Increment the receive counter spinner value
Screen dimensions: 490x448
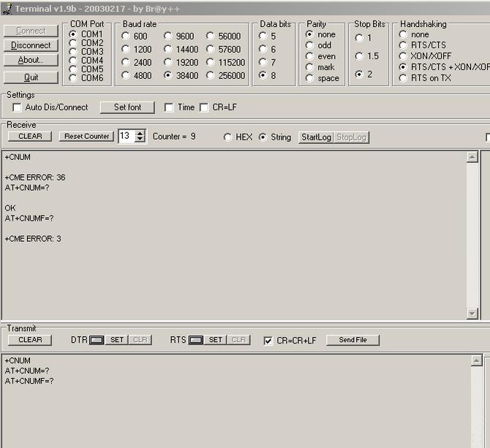tap(140, 133)
